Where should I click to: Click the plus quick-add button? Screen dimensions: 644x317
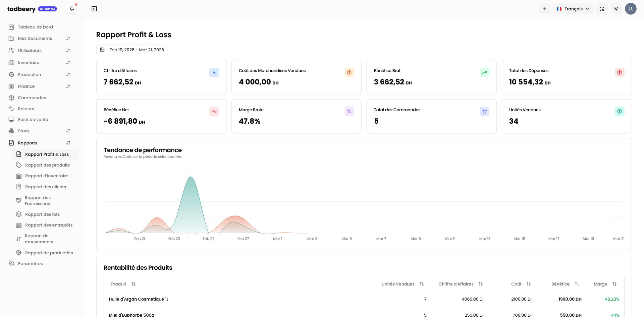coord(545,9)
